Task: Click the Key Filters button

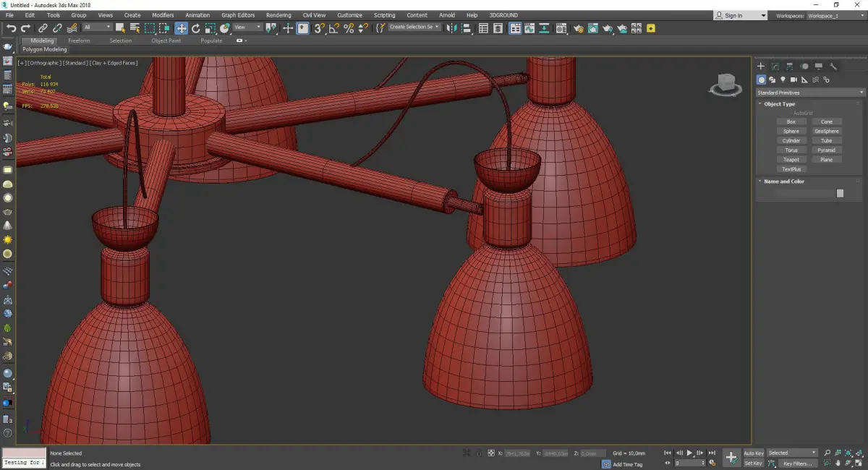Action: 796,463
